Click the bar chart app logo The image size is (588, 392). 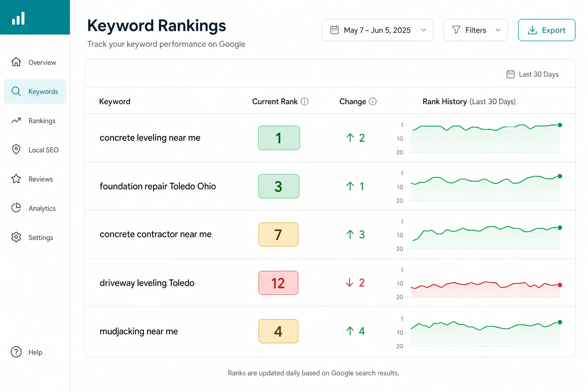18,18
